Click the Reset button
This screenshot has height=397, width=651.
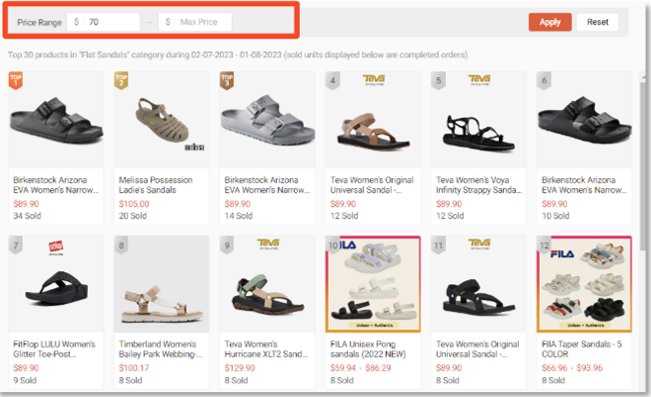tap(597, 22)
